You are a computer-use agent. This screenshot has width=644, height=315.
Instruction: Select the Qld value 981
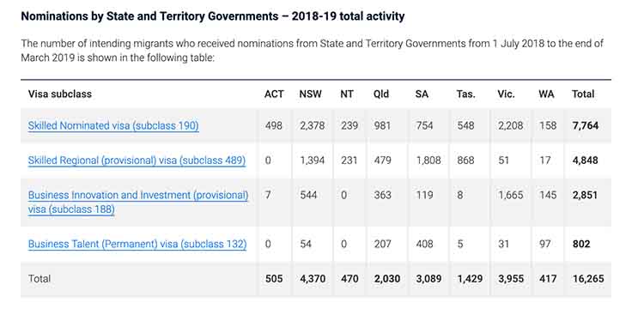tap(382, 125)
